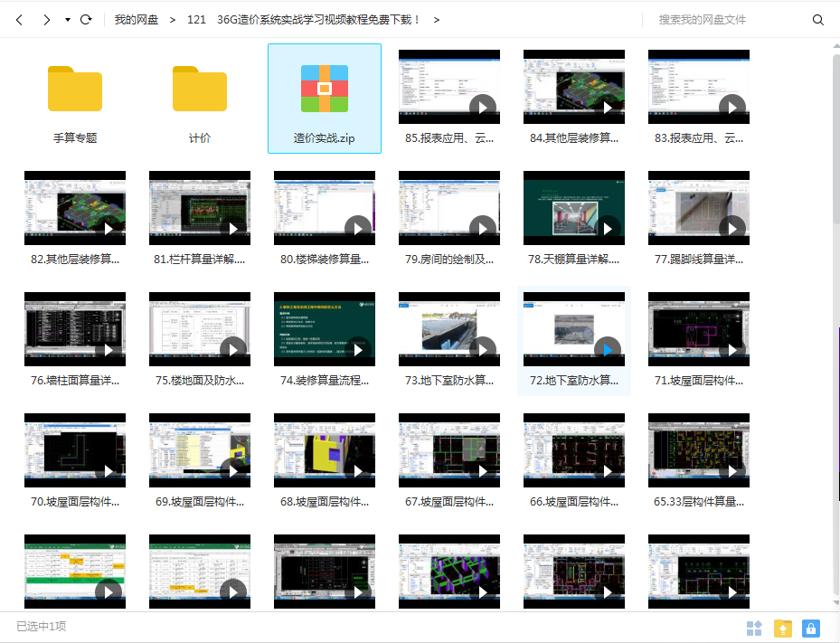Play video 80.楼梯装修算量...
840x643 pixels.
click(358, 229)
